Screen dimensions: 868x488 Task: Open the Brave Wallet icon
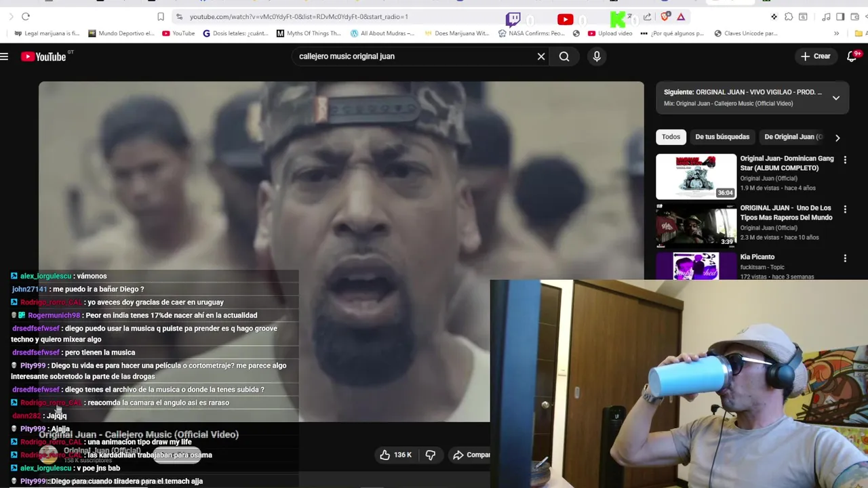click(x=855, y=16)
